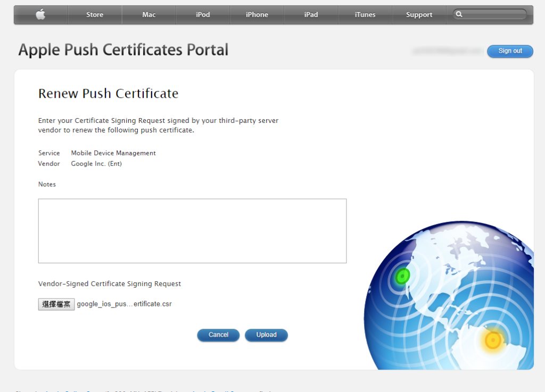
Task: Select the Mac navigation tab
Action: pyautogui.click(x=148, y=14)
